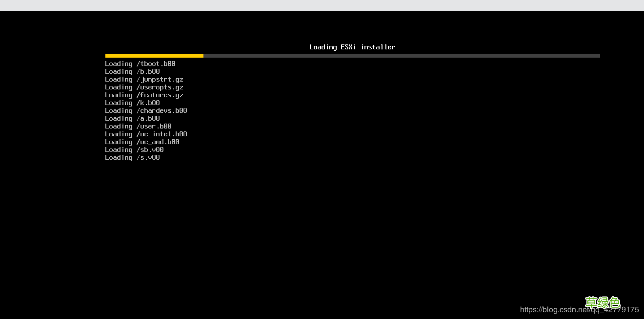Image resolution: width=644 pixels, height=319 pixels.
Task: Select the line Loading /k.b00
Action: point(132,103)
